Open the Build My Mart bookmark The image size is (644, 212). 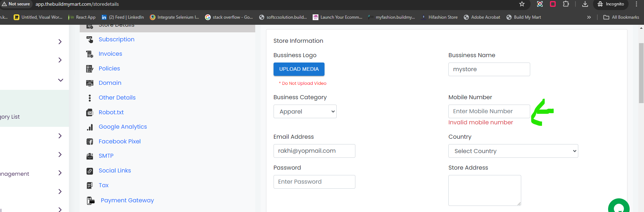point(524,17)
